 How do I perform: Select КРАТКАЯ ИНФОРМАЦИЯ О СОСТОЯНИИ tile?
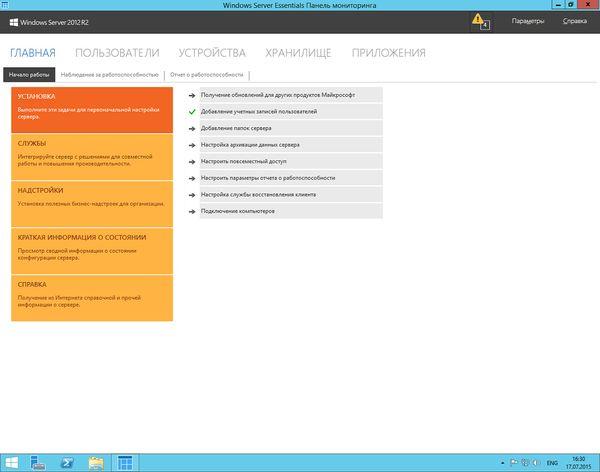tap(92, 251)
